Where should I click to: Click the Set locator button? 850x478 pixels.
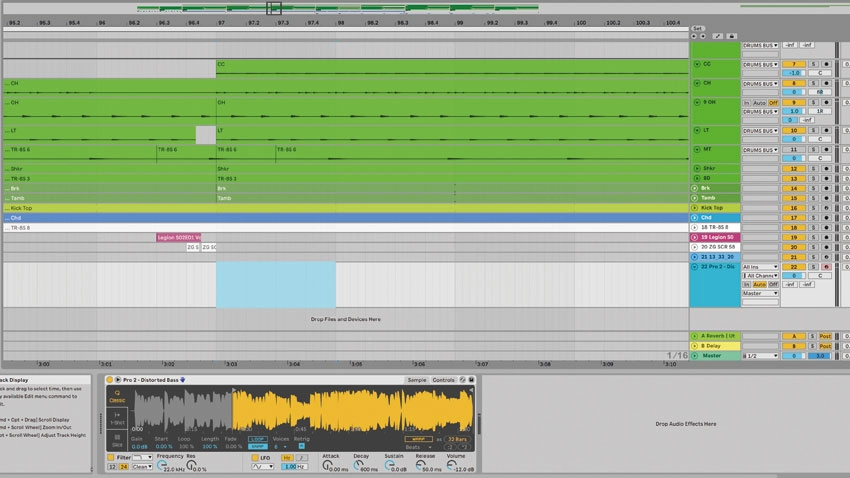698,28
